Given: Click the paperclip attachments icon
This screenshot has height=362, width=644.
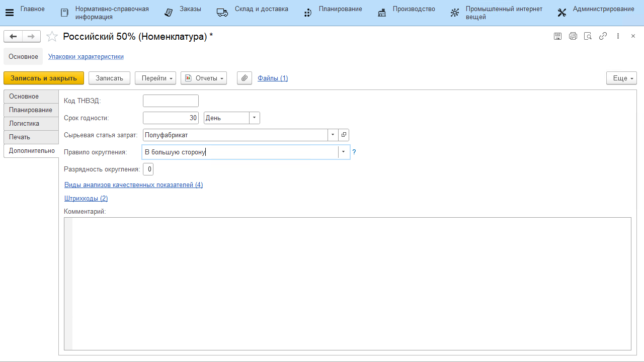Looking at the screenshot, I should tap(245, 78).
